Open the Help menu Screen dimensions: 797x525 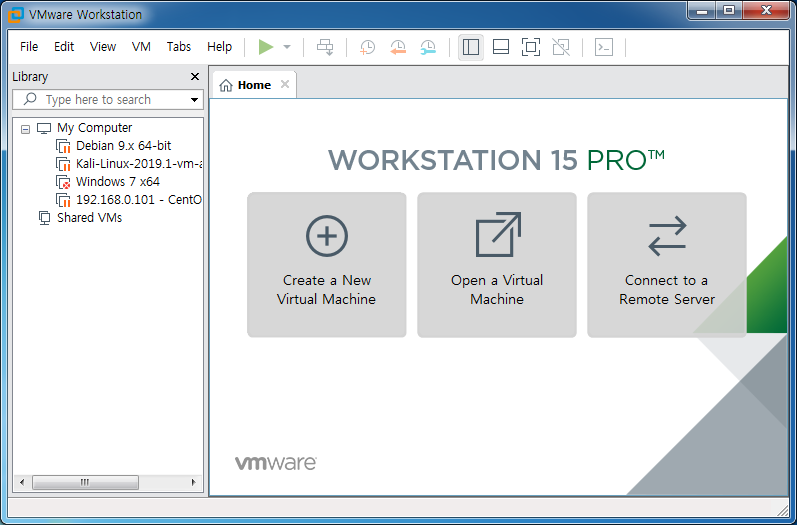click(219, 47)
